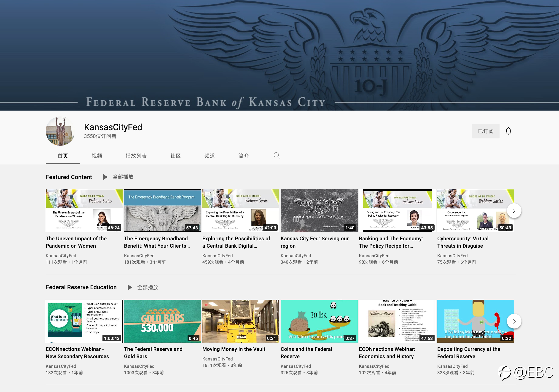Open the What Is an Entrepreneur thumbnail

tap(84, 321)
